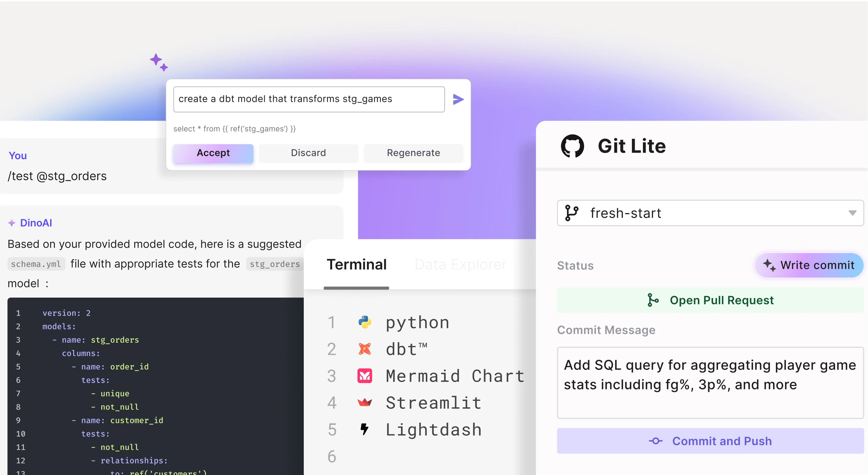
Task: Click the GitHub logo icon
Action: [x=572, y=146]
